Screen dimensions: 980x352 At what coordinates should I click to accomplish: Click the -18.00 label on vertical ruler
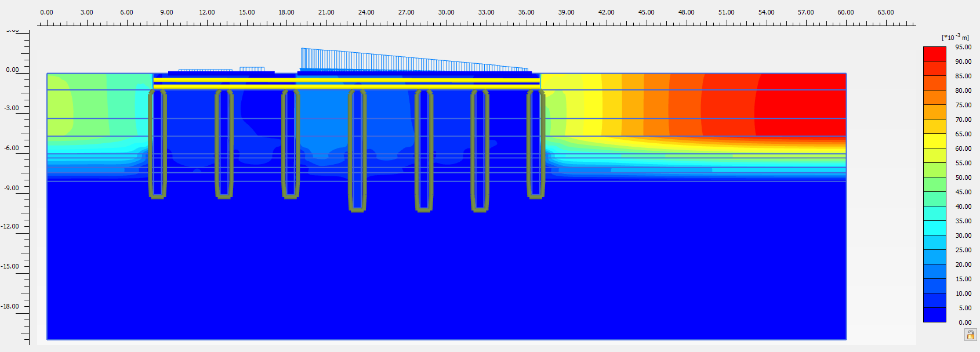point(10,306)
